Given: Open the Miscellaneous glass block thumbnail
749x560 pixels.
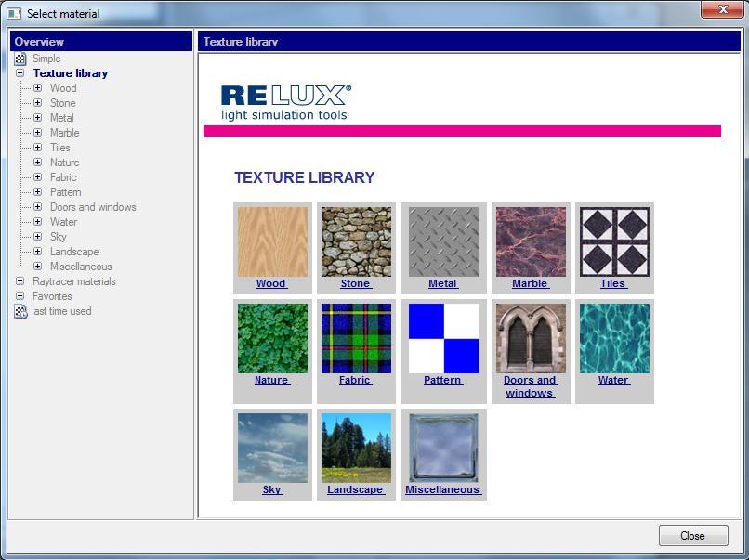Looking at the screenshot, I should click(443, 448).
